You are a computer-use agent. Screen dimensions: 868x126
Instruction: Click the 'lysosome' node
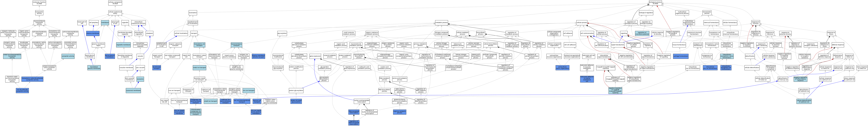tap(140, 79)
